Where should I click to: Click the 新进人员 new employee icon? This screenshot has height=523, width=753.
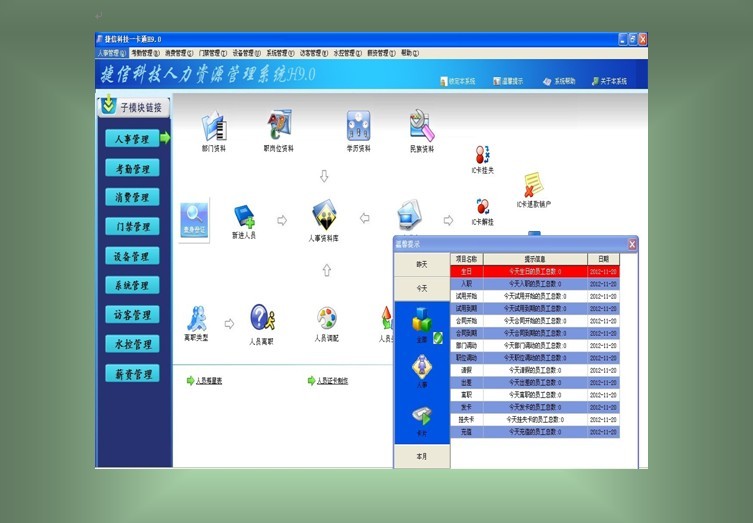point(244,217)
